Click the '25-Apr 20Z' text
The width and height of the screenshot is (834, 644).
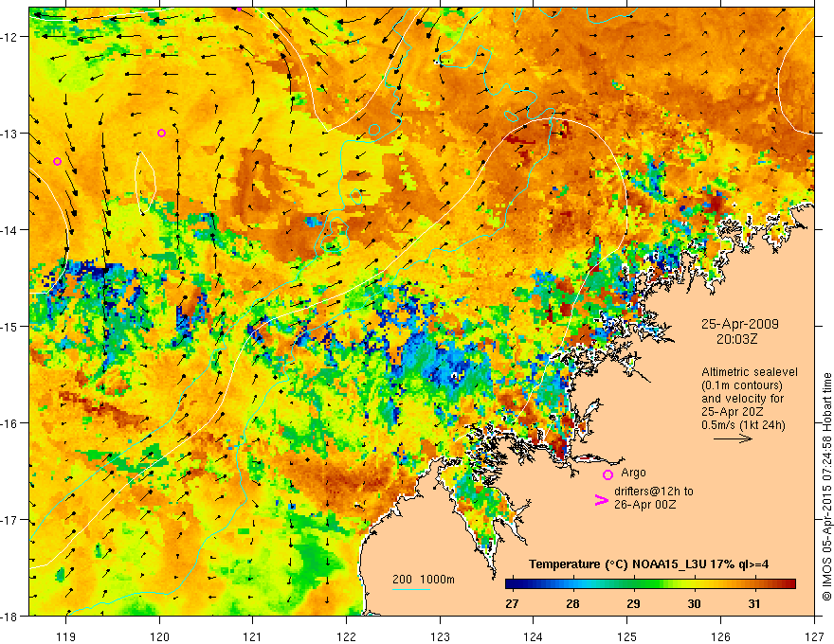click(733, 412)
